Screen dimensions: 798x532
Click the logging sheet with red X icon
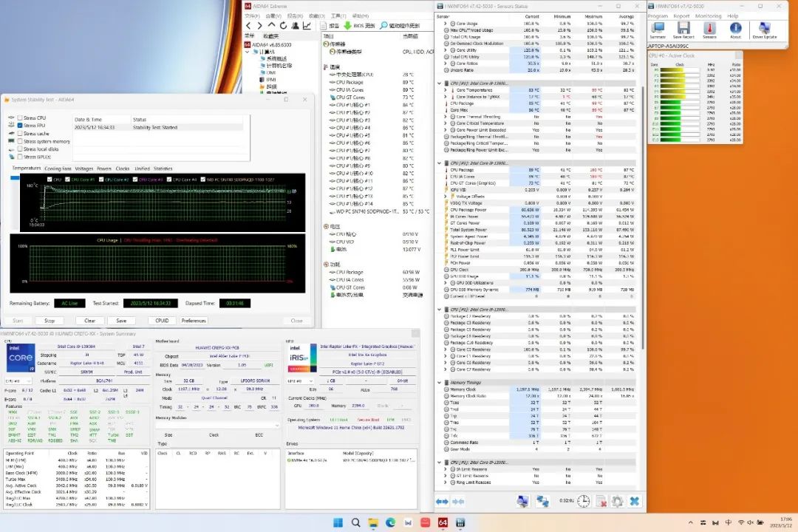click(601, 502)
